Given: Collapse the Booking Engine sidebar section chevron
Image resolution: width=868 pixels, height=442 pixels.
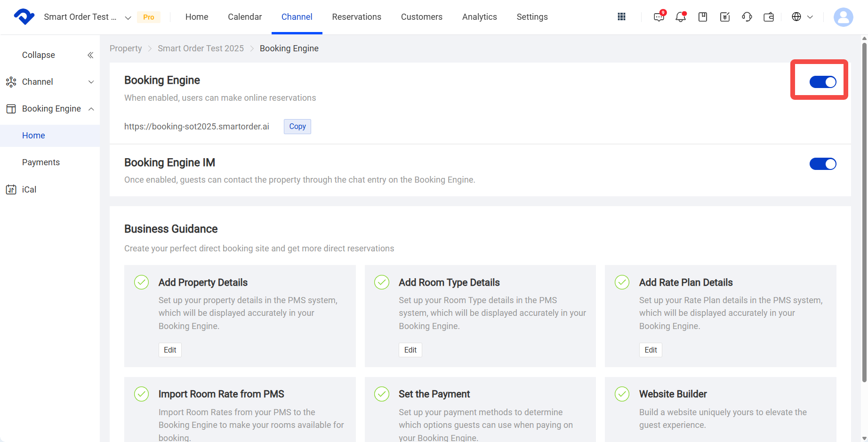Looking at the screenshot, I should [91, 109].
